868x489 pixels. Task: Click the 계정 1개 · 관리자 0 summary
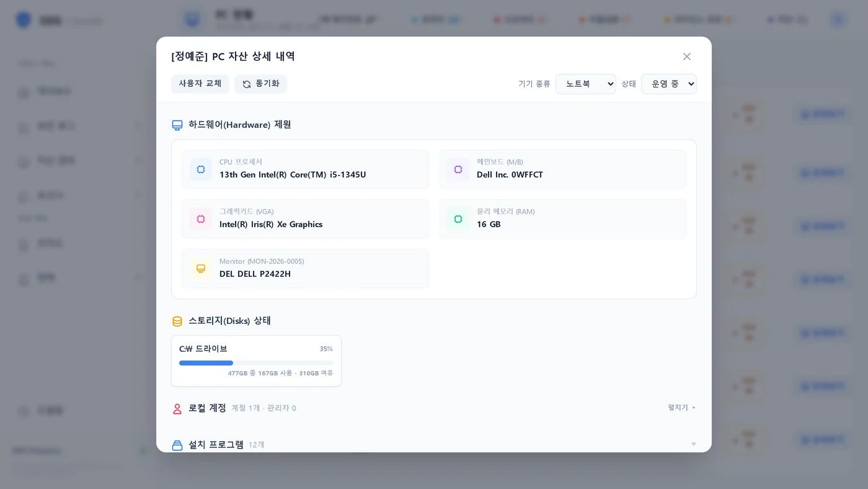click(263, 408)
